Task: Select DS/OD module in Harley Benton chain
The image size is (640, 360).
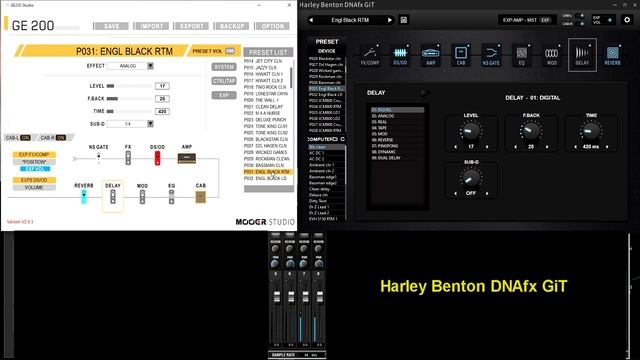Action: [400, 55]
